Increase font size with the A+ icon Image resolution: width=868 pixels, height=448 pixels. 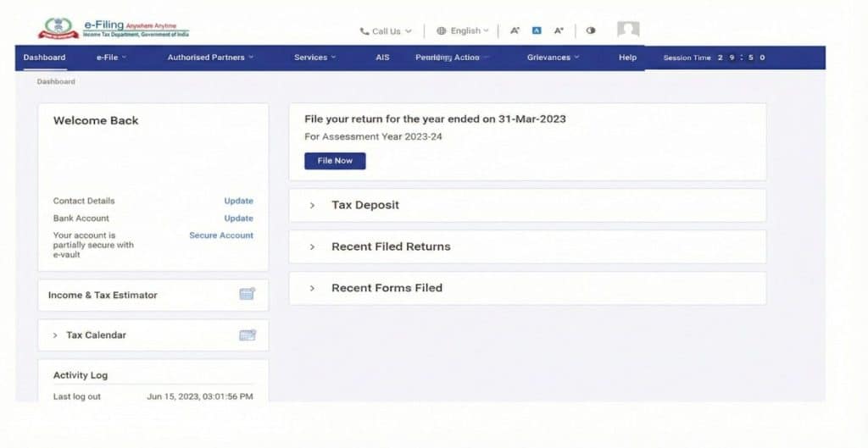(x=559, y=31)
